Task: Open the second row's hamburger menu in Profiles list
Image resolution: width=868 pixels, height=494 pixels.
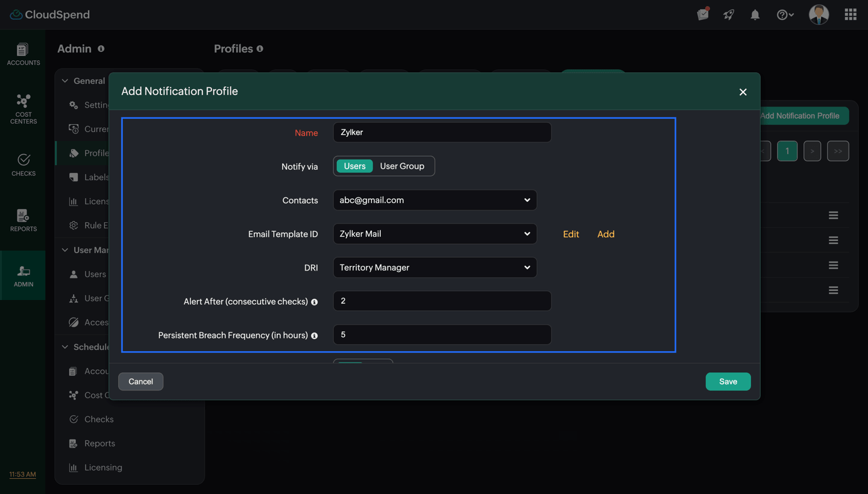Action: 833,240
